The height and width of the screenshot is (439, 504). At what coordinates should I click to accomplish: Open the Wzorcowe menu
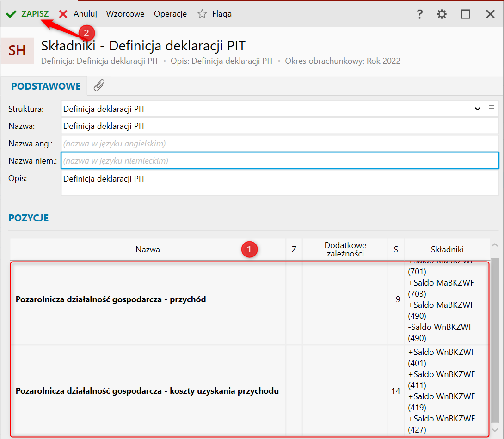pyautogui.click(x=125, y=14)
